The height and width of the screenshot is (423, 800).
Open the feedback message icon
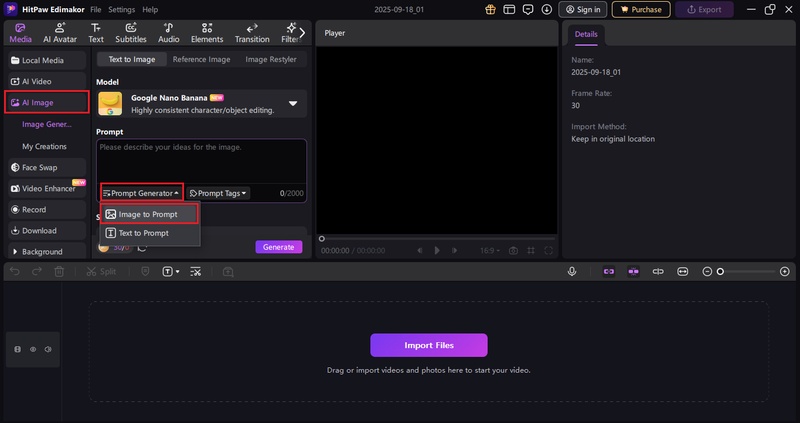(x=528, y=10)
